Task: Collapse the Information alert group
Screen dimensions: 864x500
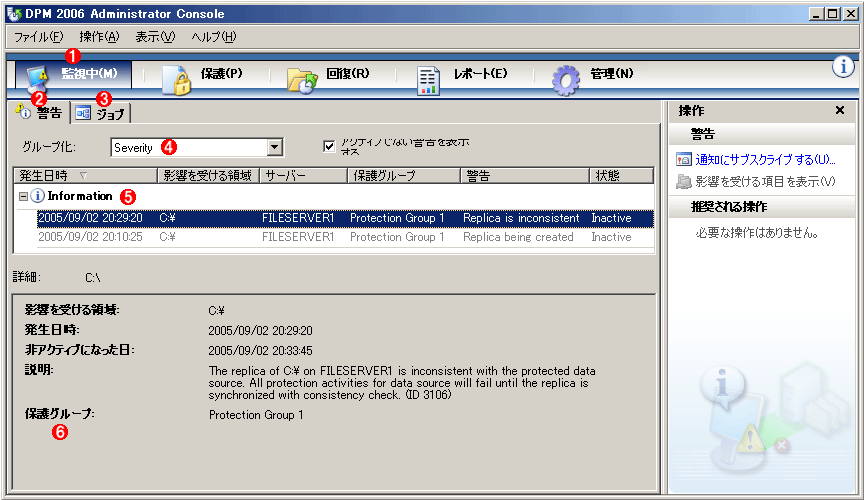Action: coord(23,196)
